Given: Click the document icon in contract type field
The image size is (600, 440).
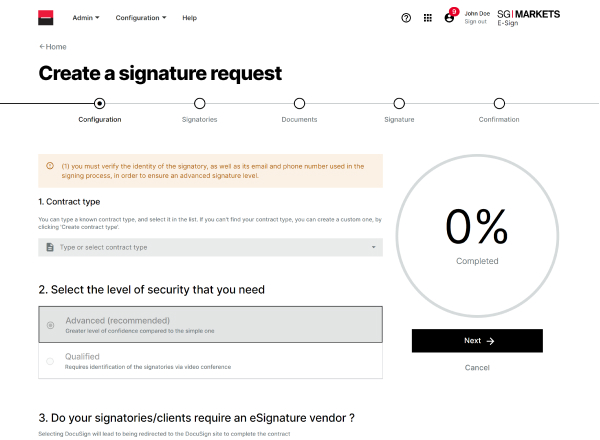Looking at the screenshot, I should coord(49,247).
